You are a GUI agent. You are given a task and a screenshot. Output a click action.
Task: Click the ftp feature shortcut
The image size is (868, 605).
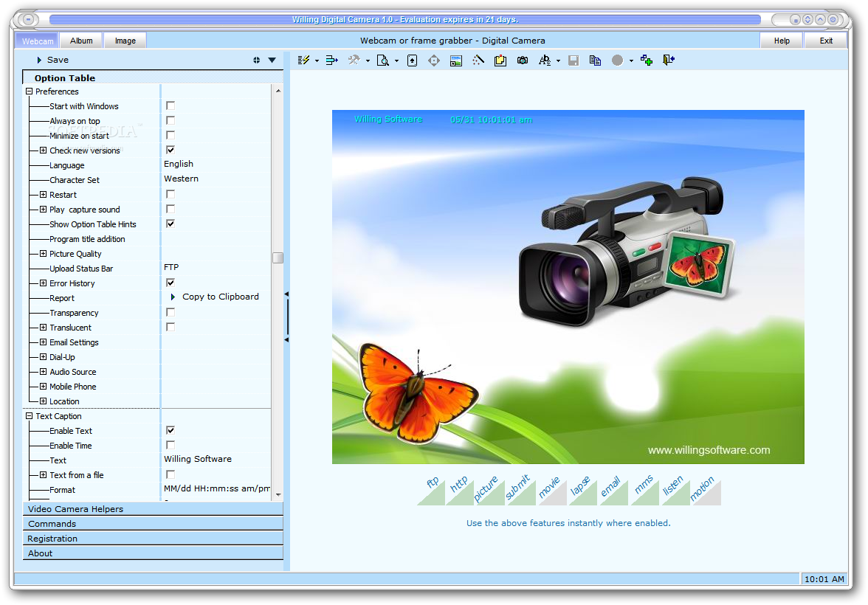point(431,490)
